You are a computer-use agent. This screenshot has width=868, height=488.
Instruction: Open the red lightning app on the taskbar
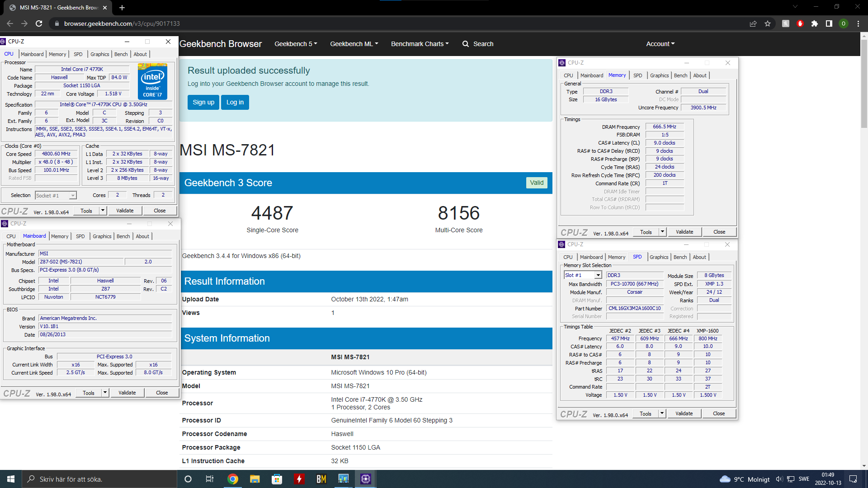[x=299, y=479]
